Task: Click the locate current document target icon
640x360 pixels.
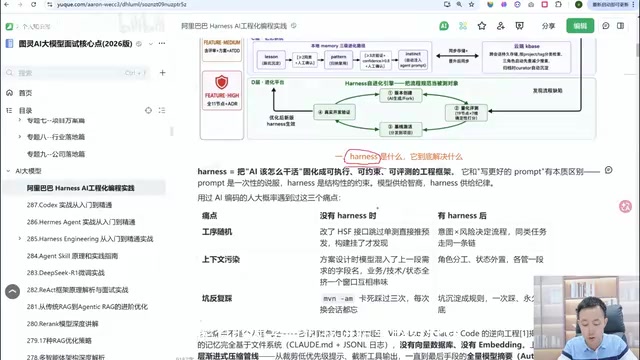Action: click(148, 110)
